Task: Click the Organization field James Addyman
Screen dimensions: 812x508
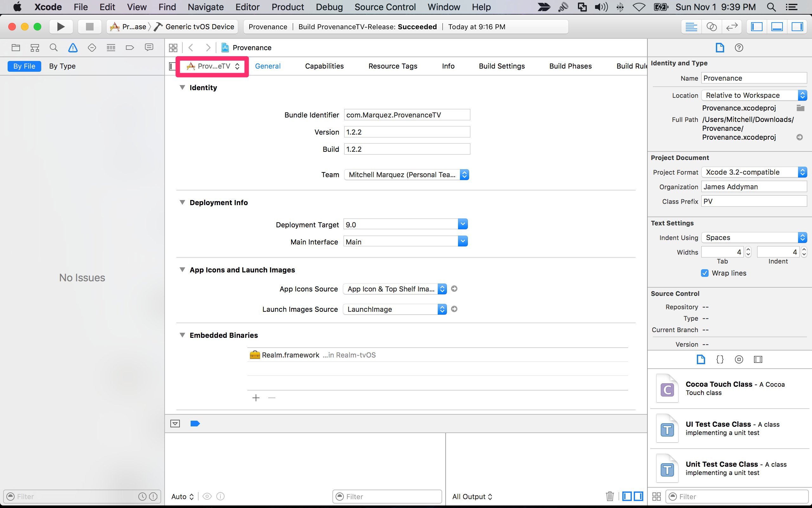Action: (x=754, y=186)
